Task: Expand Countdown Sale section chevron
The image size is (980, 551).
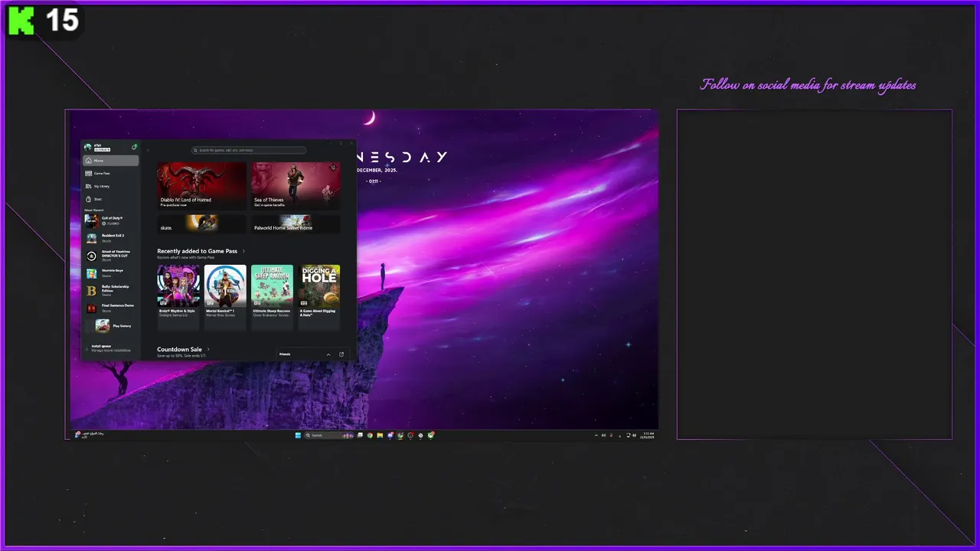Action: pyautogui.click(x=208, y=350)
